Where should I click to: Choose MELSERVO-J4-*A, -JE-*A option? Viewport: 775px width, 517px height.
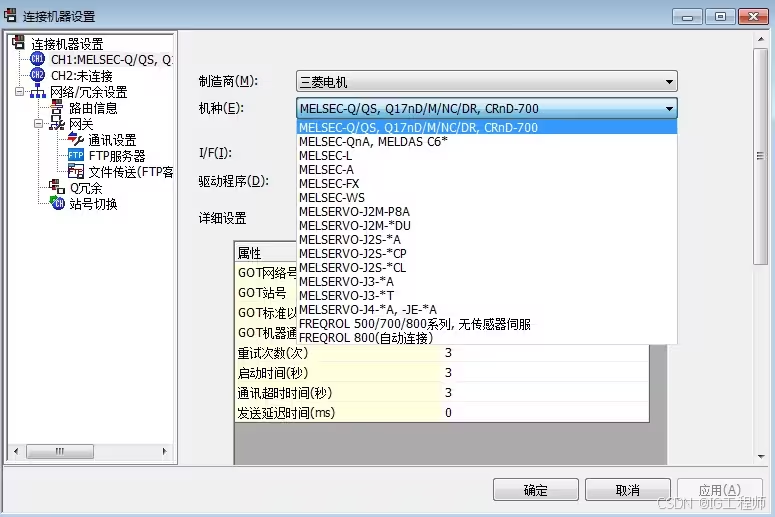point(487,309)
